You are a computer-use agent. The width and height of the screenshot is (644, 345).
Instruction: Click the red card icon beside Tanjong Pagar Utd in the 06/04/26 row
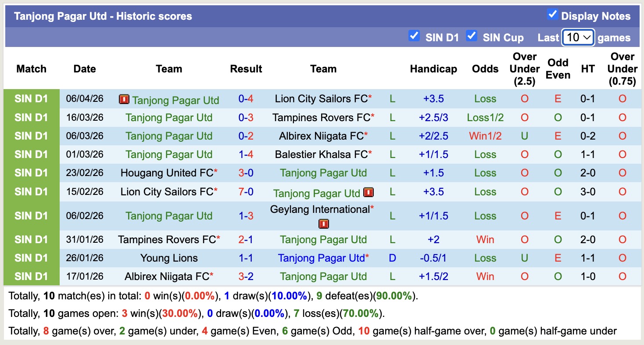(124, 100)
